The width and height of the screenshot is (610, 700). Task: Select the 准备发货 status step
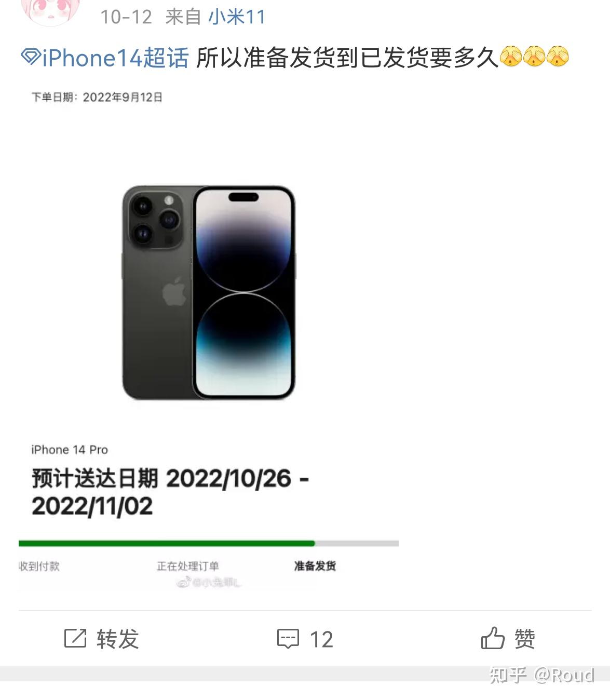(315, 566)
